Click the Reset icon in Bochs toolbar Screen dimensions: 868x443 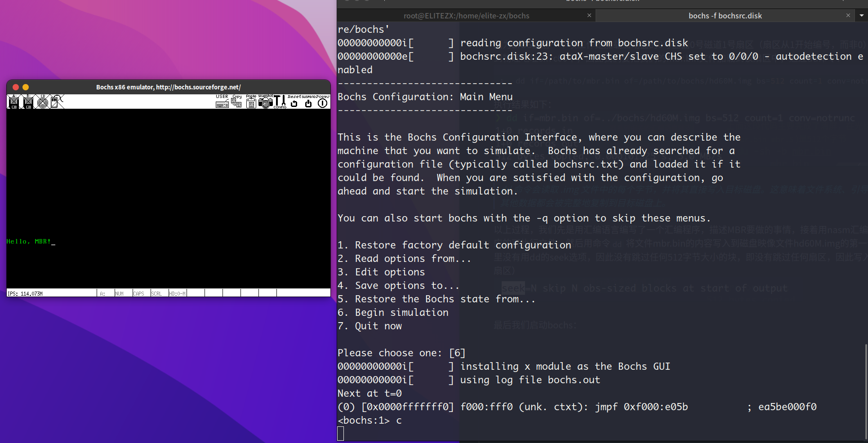point(294,102)
